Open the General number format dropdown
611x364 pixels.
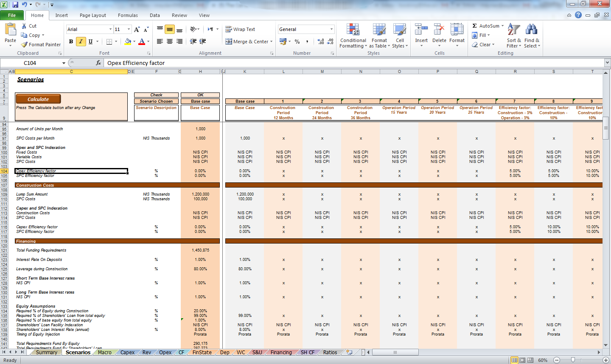(x=331, y=29)
